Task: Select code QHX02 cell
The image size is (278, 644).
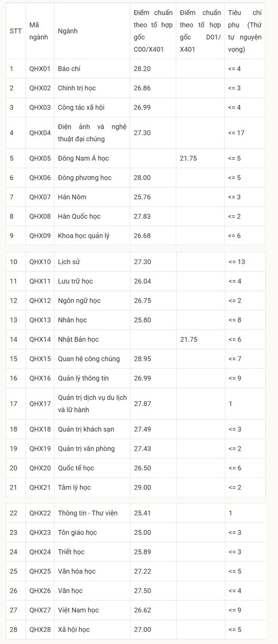Action: 40,88
